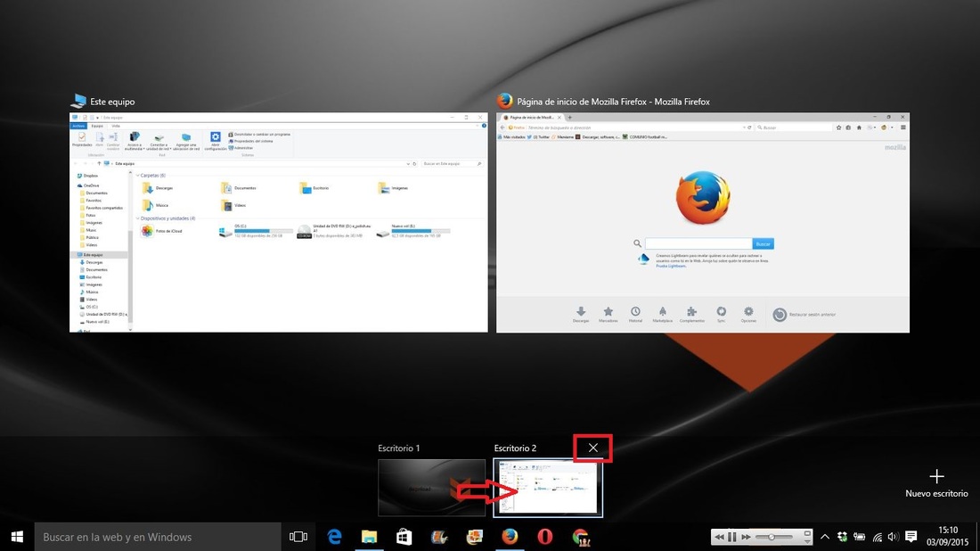Viewport: 980px width, 551px height.
Task: Open Conectar a unidad de red dropdown
Action: 159,141
